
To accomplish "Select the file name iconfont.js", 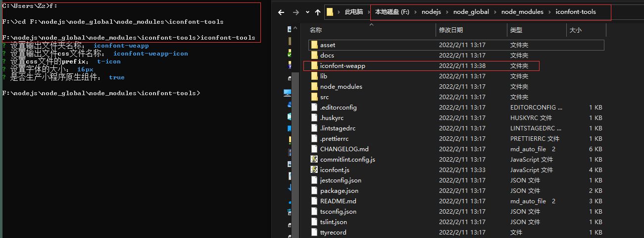I will point(335,170).
